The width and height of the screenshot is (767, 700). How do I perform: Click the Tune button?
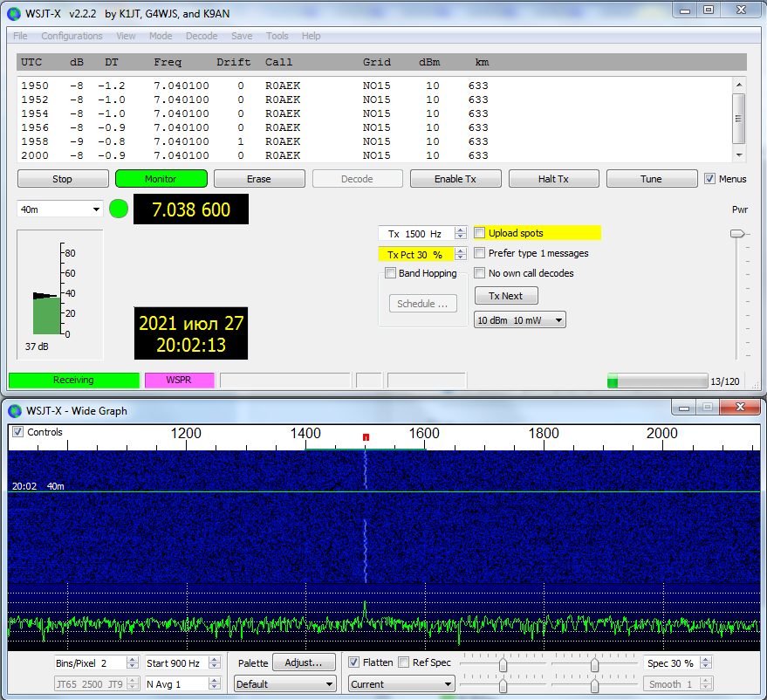652,179
